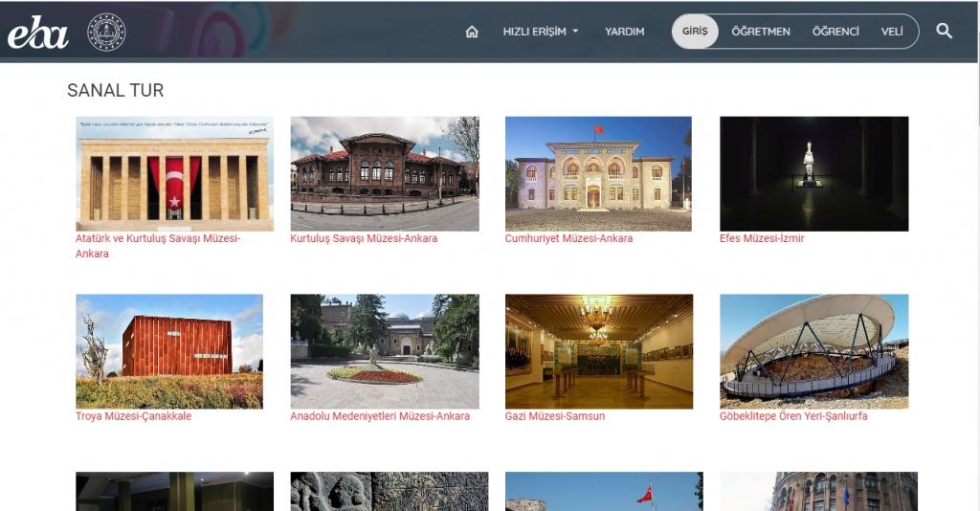Image resolution: width=980 pixels, height=511 pixels.
Task: Click the Gazi Müzesi-Samsun link
Action: point(554,416)
